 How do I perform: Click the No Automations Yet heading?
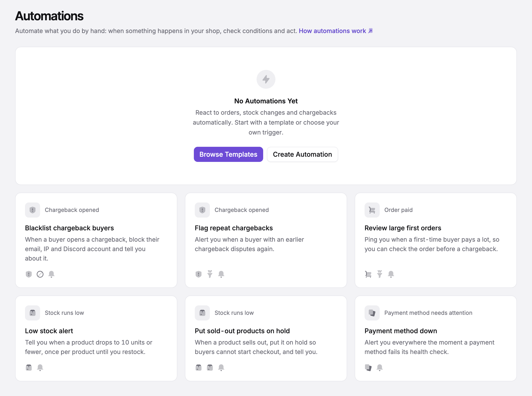click(x=266, y=101)
